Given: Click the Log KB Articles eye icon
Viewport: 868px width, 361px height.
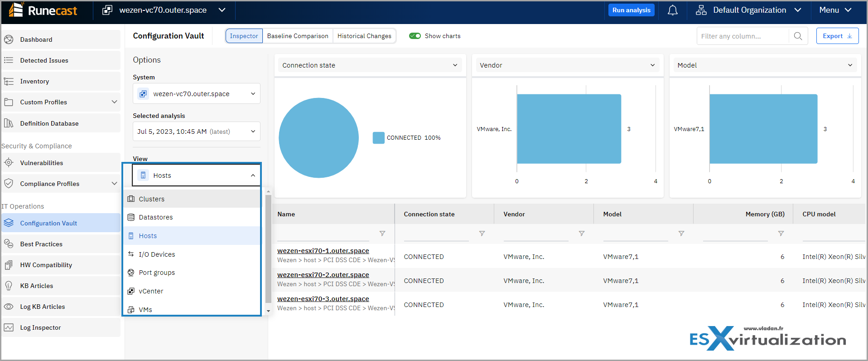Looking at the screenshot, I should pos(9,307).
